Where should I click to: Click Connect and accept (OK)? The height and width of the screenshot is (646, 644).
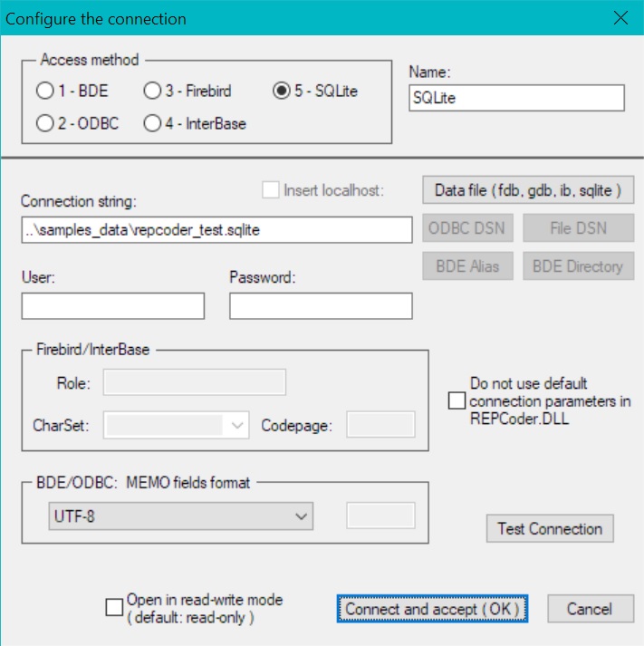click(431, 609)
